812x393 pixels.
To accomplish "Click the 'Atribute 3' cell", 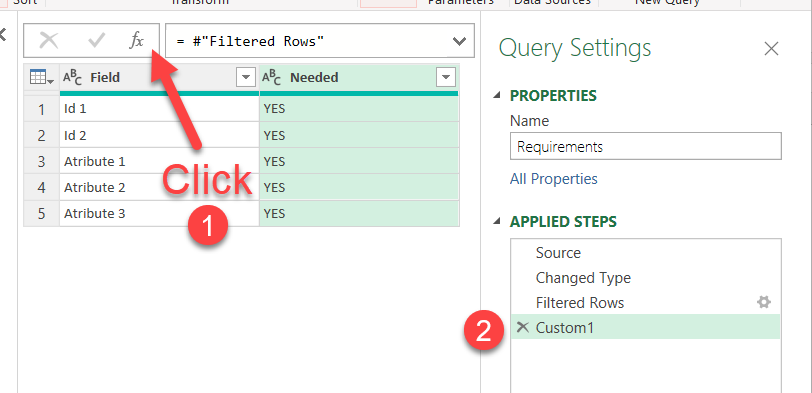I will [159, 213].
